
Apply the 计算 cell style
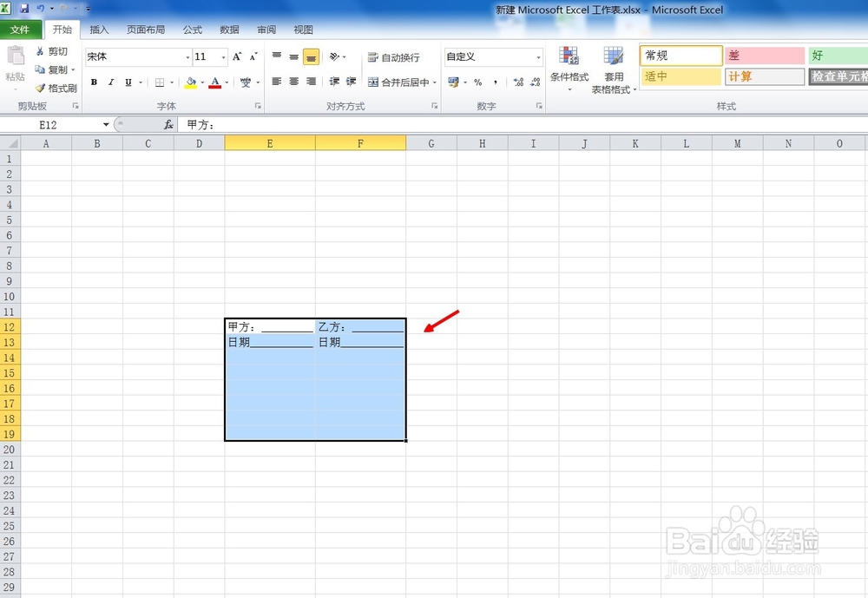(765, 76)
